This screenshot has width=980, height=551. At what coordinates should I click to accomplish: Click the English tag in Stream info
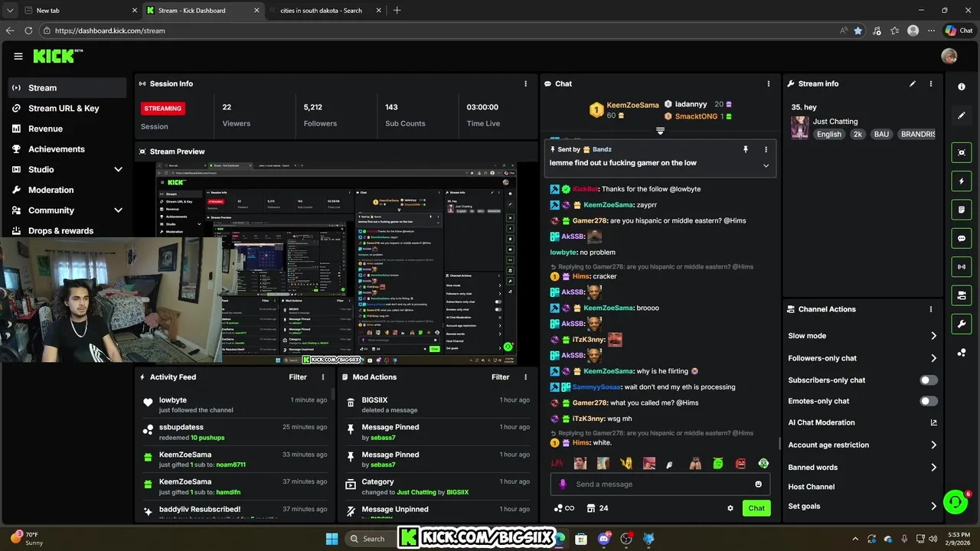click(828, 134)
